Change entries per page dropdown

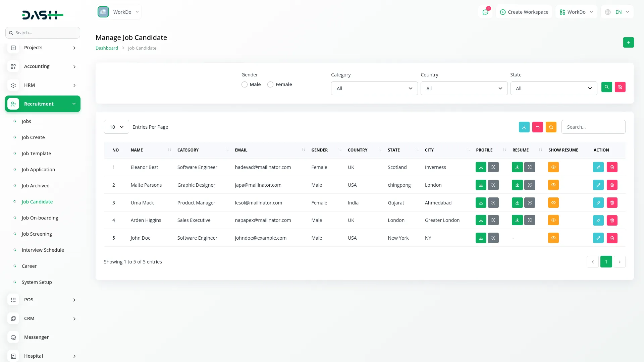point(116,127)
